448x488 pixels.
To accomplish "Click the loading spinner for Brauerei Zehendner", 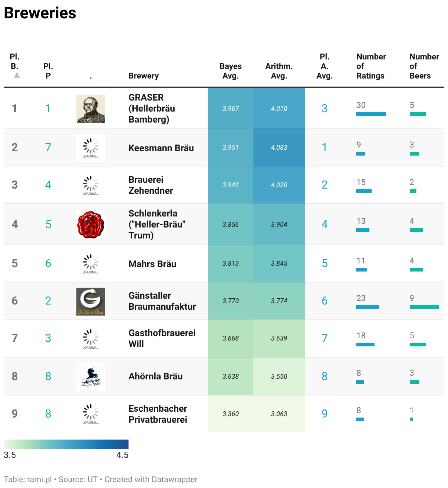I will 91,186.
